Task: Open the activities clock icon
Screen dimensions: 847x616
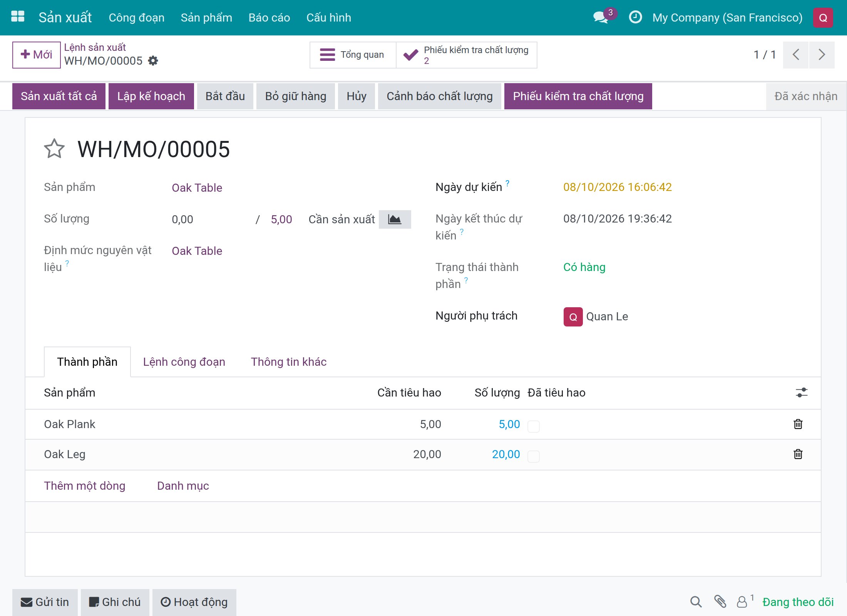Action: tap(635, 17)
